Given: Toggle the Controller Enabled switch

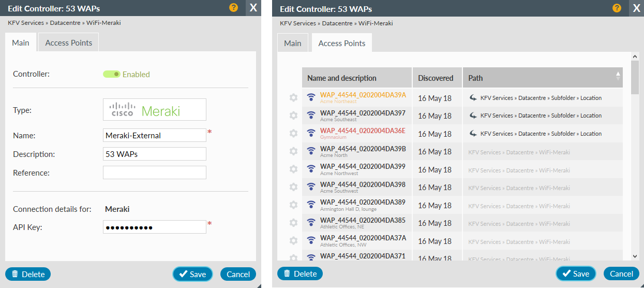Looking at the screenshot, I should (x=112, y=74).
